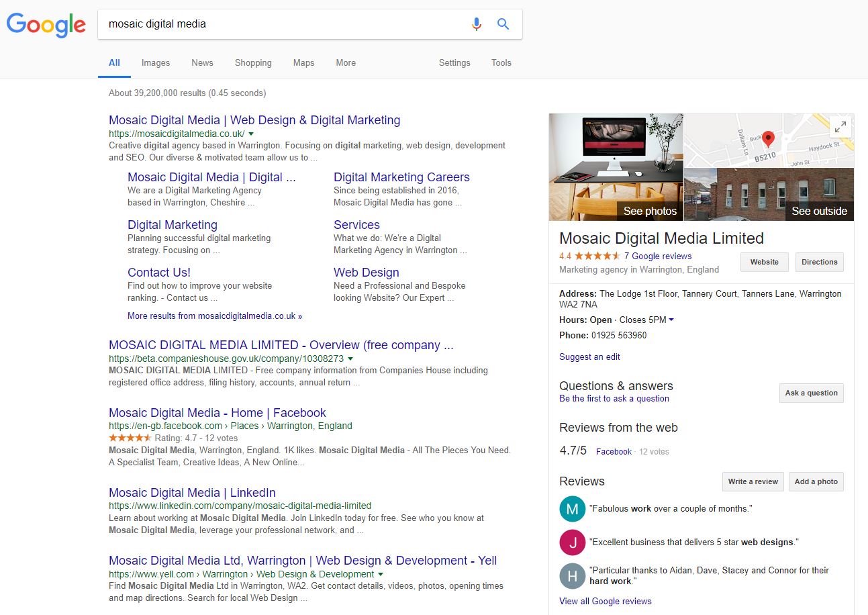The image size is (868, 615).
Task: Click 'View all Google reviews' link
Action: point(606,601)
